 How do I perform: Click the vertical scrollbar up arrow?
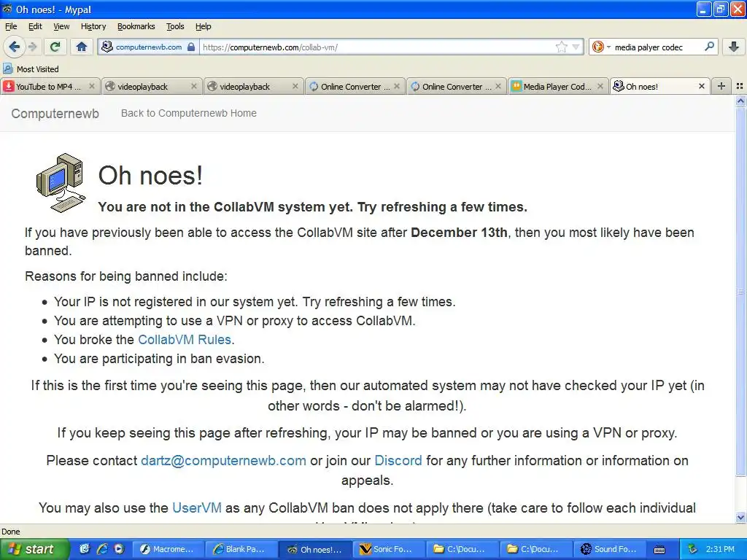(x=740, y=101)
